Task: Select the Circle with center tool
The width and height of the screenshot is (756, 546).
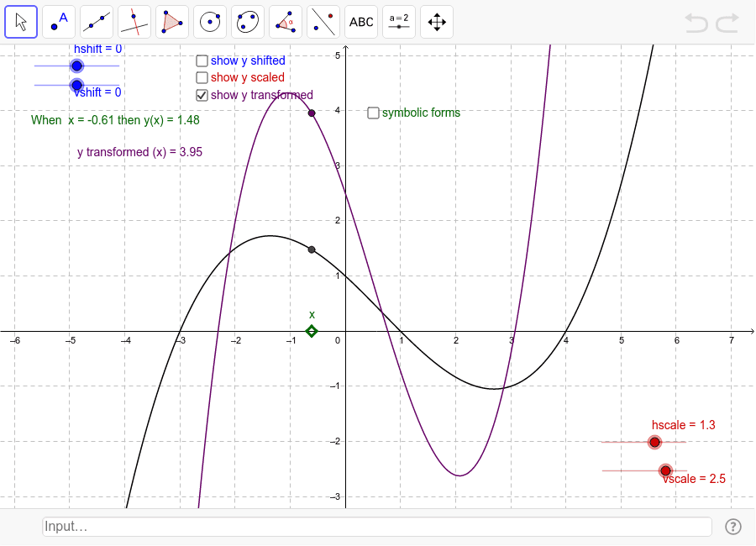Action: [210, 22]
